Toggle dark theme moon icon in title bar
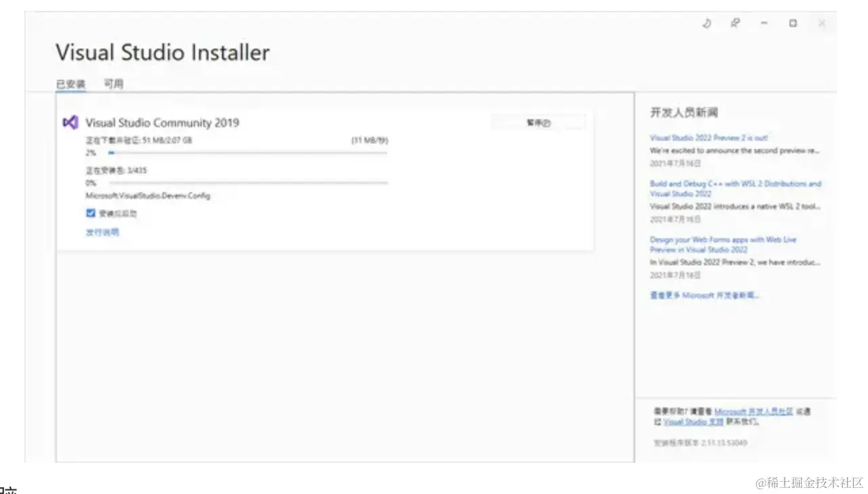 tap(706, 23)
